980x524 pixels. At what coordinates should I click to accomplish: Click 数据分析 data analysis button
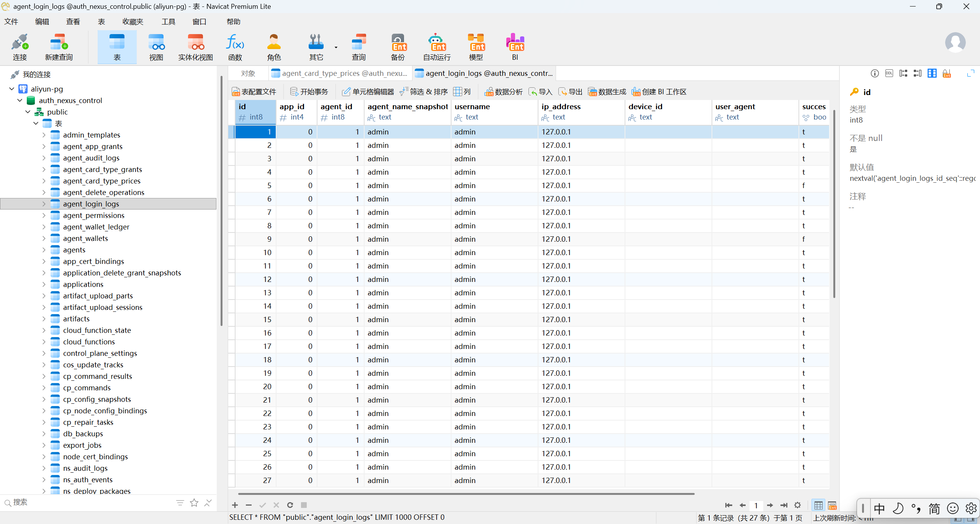click(503, 92)
